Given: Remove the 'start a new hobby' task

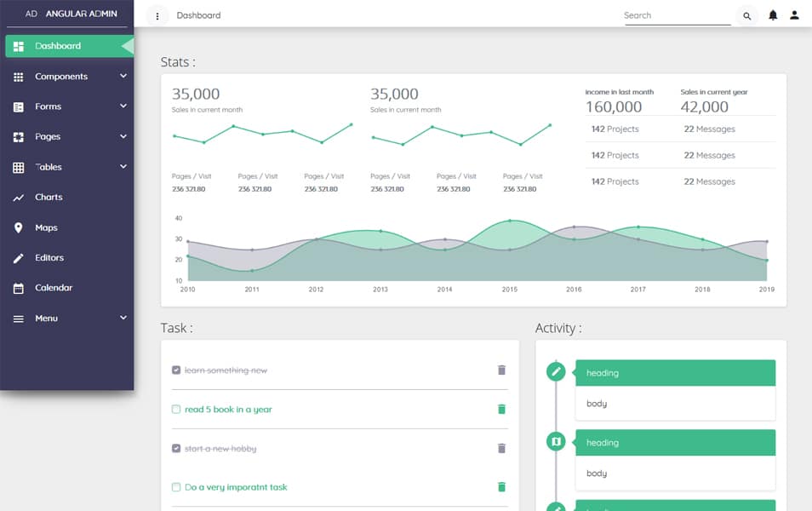Looking at the screenshot, I should point(501,448).
